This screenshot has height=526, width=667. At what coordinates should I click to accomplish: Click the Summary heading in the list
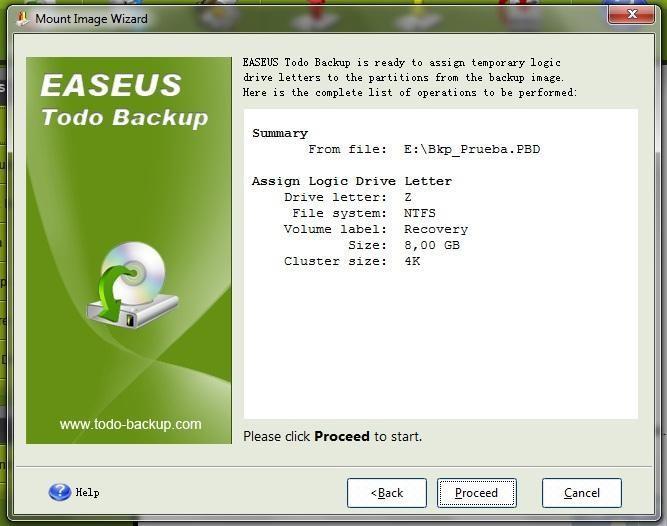click(x=280, y=133)
